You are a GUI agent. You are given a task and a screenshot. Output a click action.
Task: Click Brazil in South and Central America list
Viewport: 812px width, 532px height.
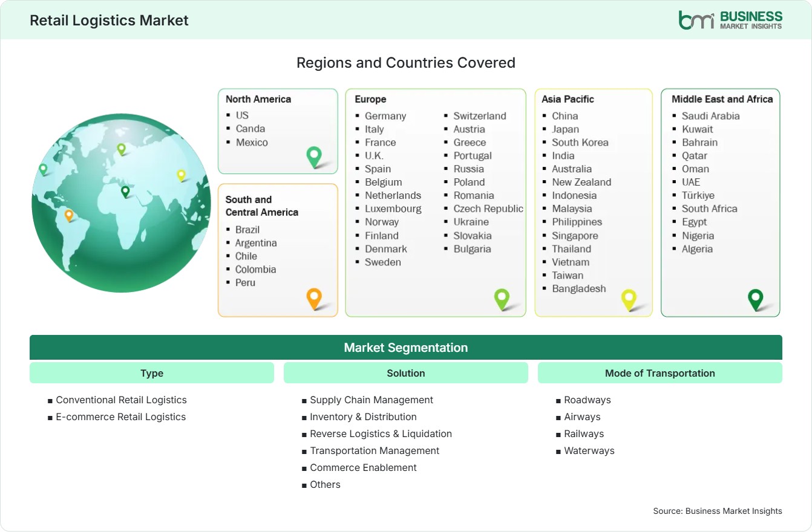pyautogui.click(x=247, y=229)
